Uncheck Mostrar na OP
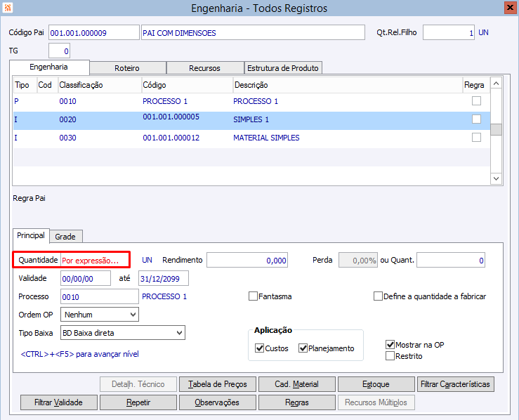The image size is (519, 420). coord(390,345)
